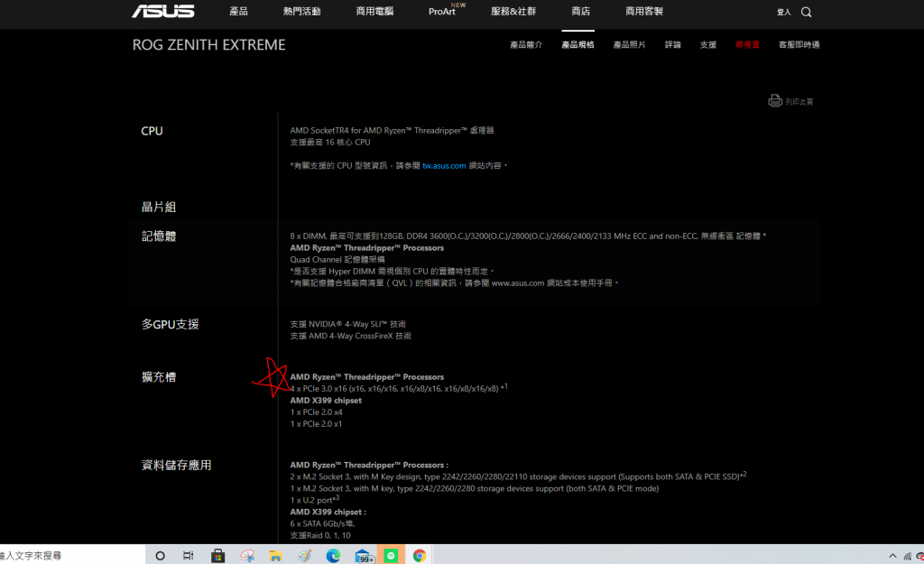Click '支援最高 16 核心 CPU' text
Screen dimensions: 924x564
point(330,142)
